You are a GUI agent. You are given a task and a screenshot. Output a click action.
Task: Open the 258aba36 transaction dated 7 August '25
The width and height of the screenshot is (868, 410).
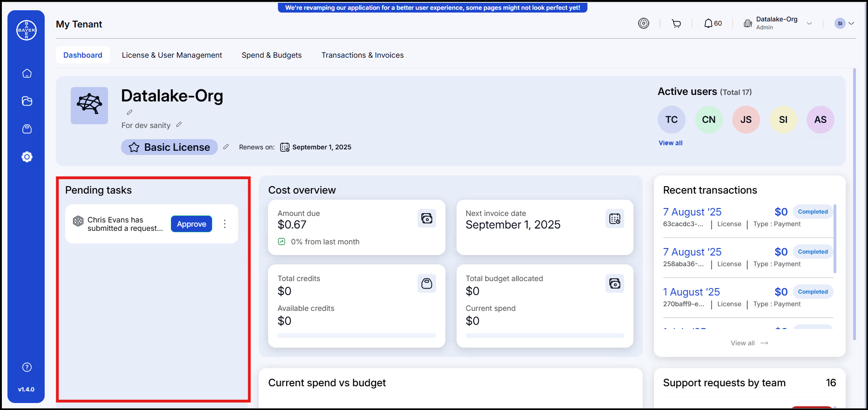tap(748, 257)
